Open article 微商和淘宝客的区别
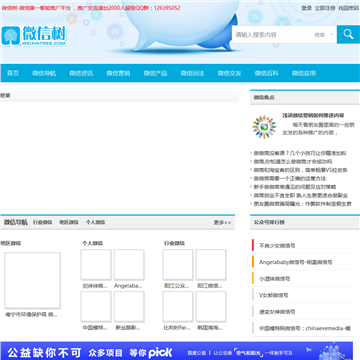 tap(300, 170)
